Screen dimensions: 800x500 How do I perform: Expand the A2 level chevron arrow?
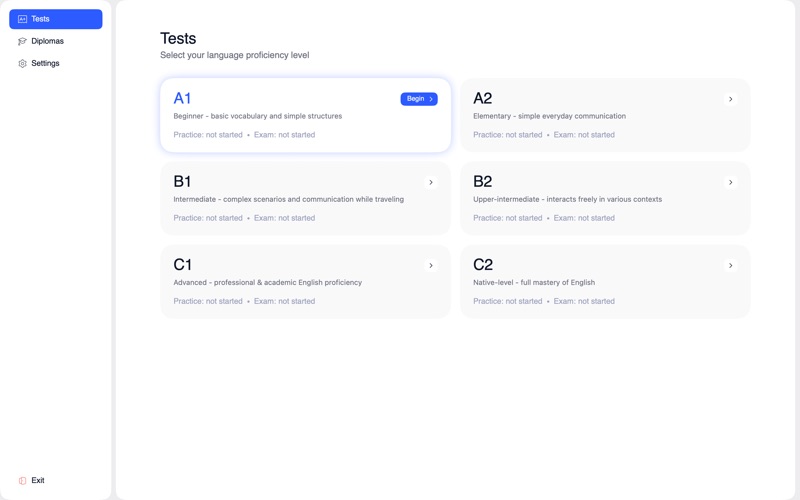(731, 99)
